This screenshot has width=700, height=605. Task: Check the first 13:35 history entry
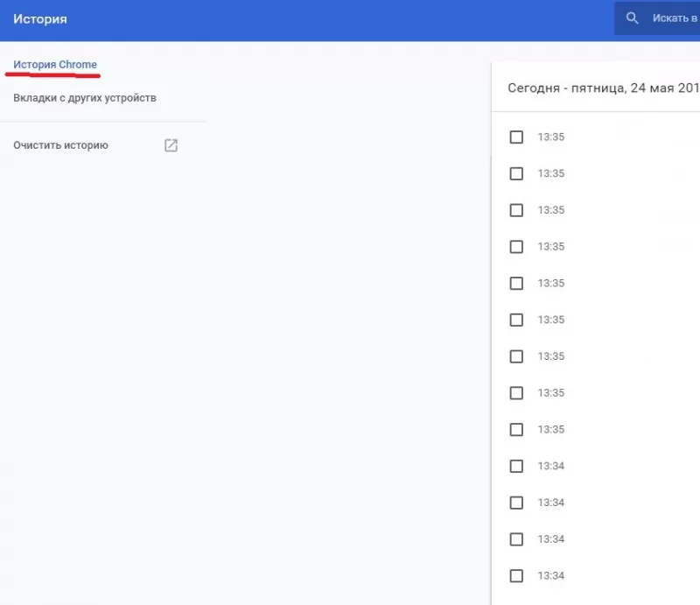(x=516, y=137)
